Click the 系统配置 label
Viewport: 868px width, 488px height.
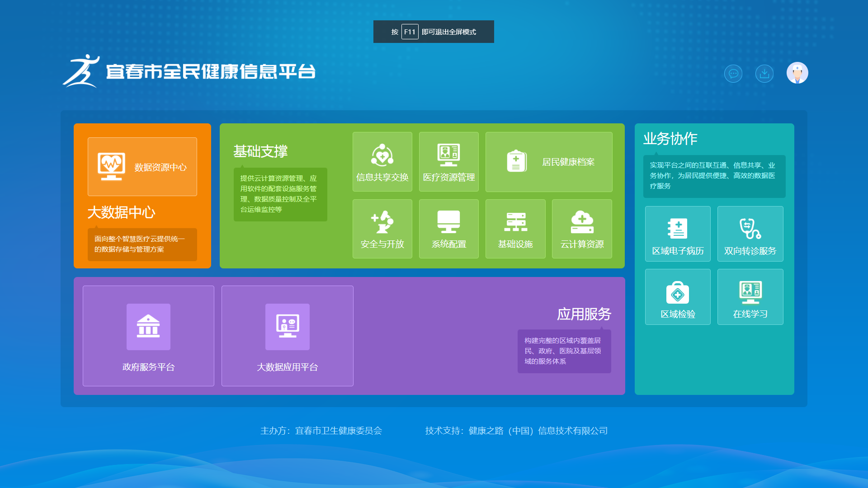coord(449,244)
